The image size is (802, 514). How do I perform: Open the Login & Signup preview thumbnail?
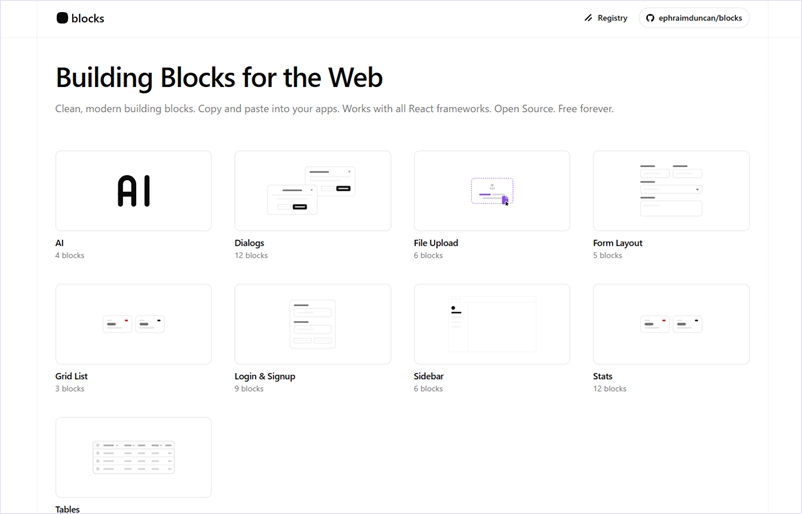point(312,324)
